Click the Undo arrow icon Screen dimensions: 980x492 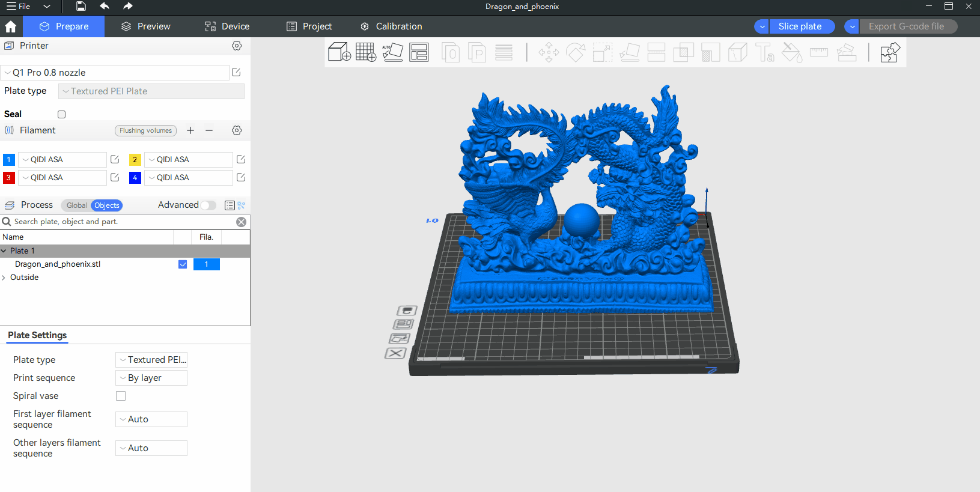coord(105,6)
